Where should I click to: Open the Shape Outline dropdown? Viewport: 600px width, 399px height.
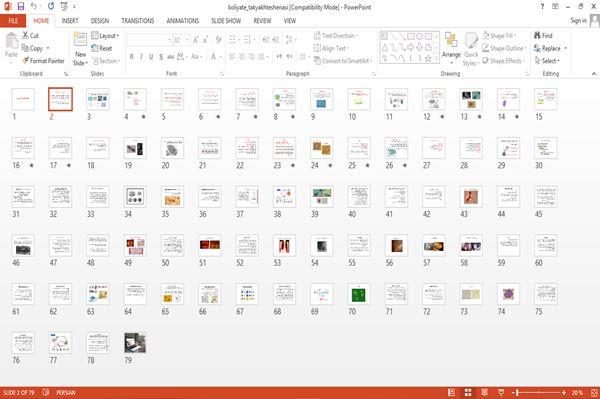(x=504, y=48)
